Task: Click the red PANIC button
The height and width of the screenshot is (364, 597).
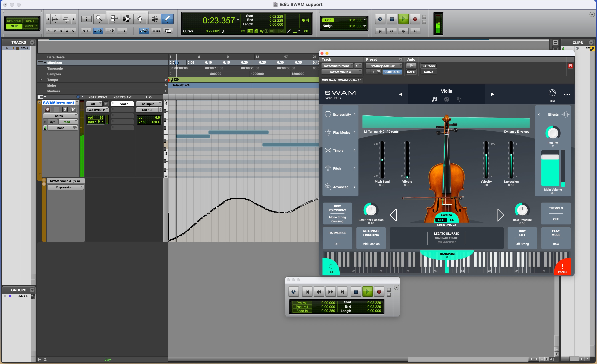Action: click(562, 268)
